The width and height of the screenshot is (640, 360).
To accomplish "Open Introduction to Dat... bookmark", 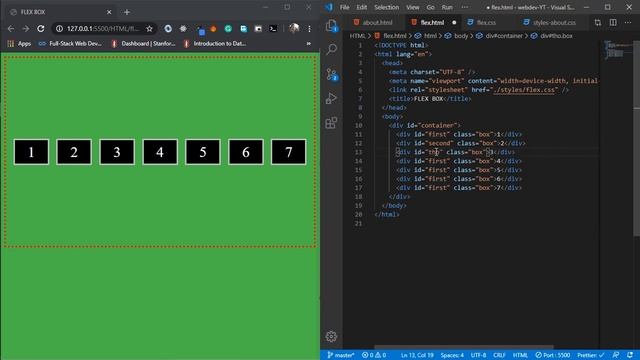I will tap(215, 43).
